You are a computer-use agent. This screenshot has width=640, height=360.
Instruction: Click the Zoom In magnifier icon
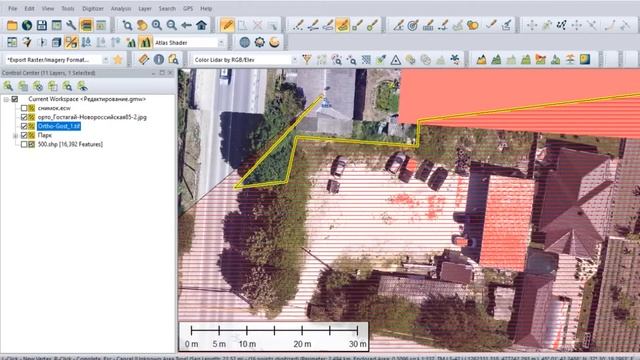157,25
